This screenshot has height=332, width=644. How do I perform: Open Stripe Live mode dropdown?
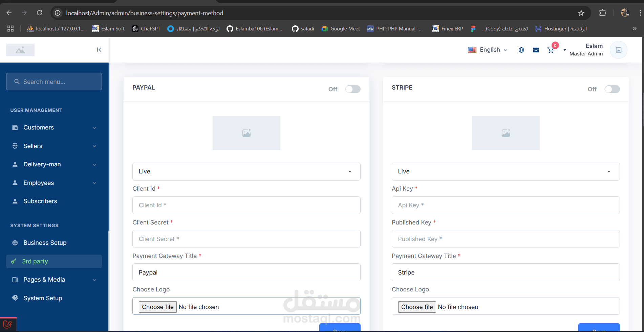coord(506,171)
